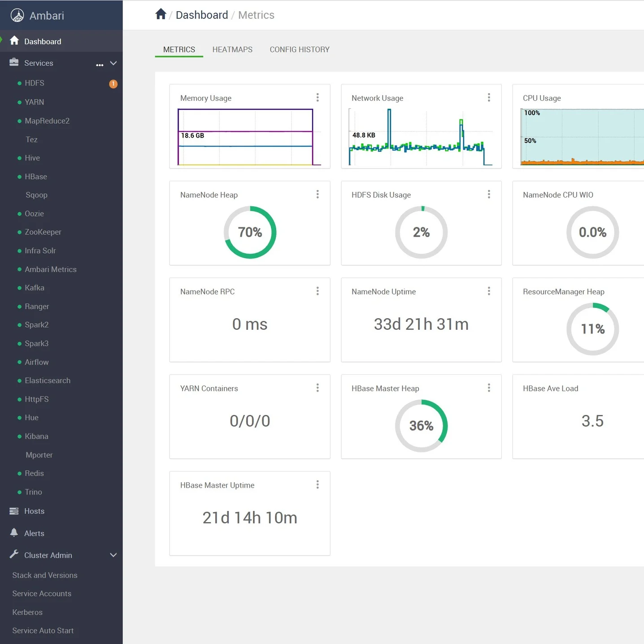644x644 pixels.
Task: Open the Spark3 service
Action: coord(37,343)
